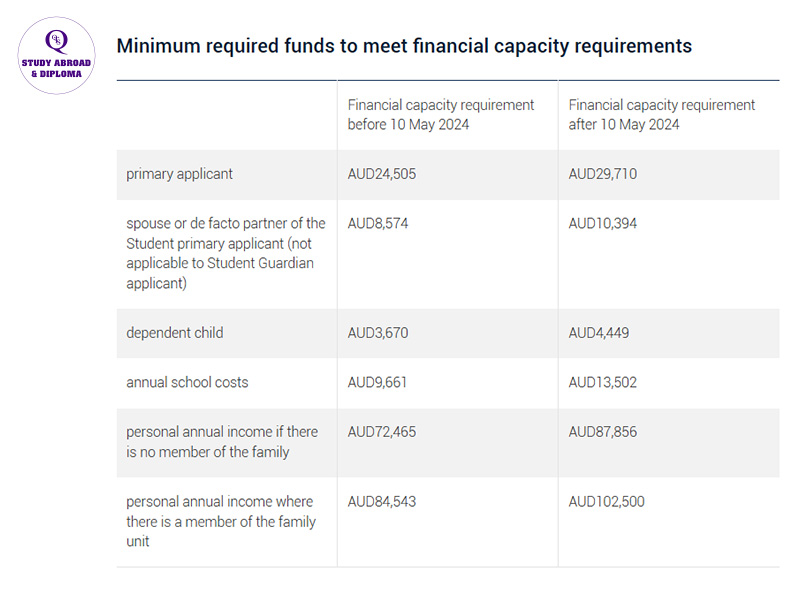
Task: Click the AUD72,465 personal income value
Action: pyautogui.click(x=382, y=432)
